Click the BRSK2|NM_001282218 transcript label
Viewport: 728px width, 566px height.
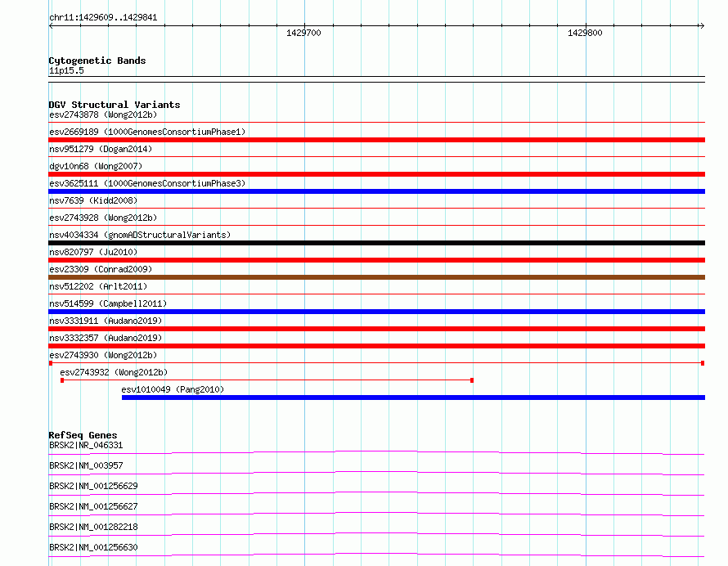93,527
